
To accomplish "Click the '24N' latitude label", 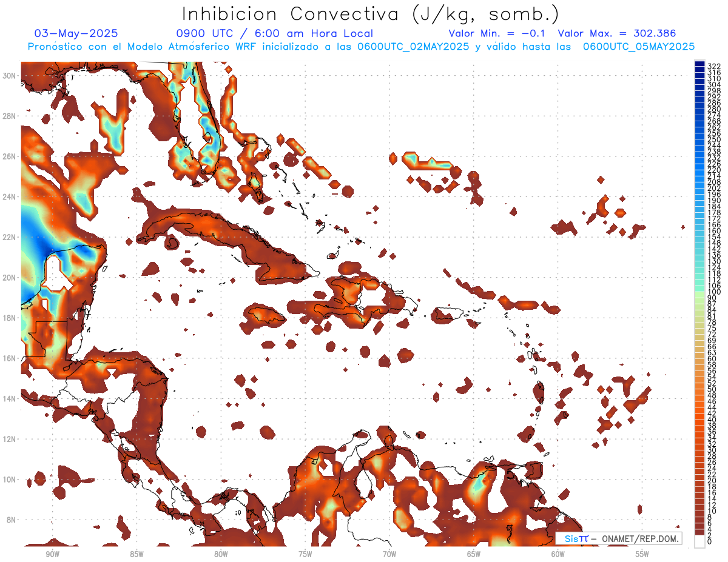I will click(10, 196).
